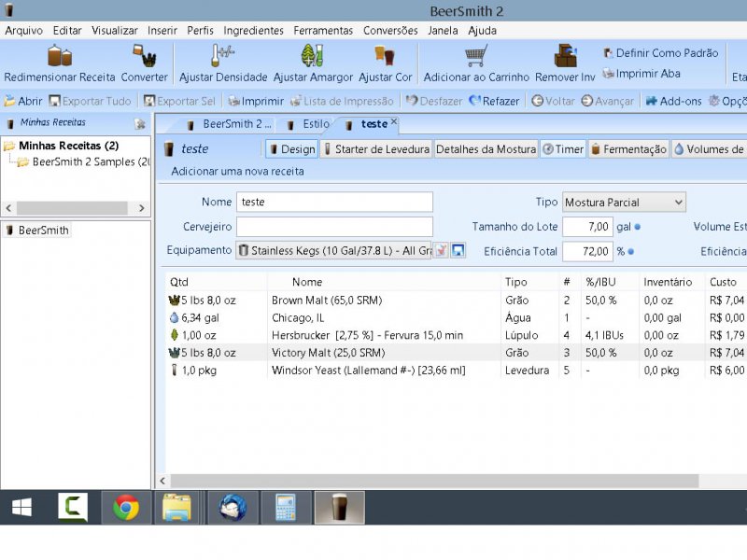Open the Conversões menu
Image resolution: width=747 pixels, height=560 pixels.
[390, 31]
